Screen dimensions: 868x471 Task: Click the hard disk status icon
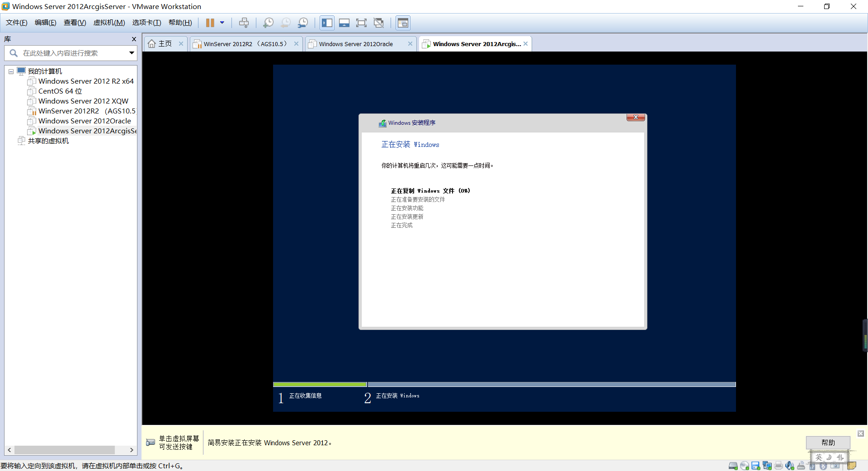[x=733, y=466]
